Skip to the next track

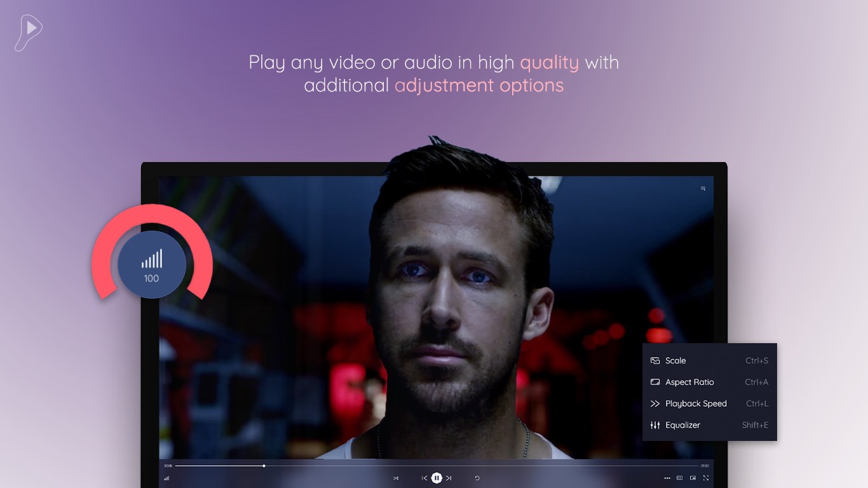tap(449, 478)
